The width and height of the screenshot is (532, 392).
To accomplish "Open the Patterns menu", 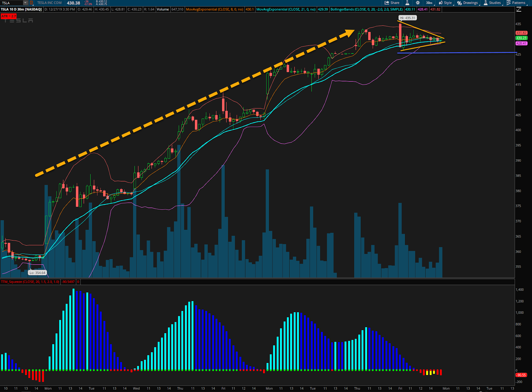I will [x=516, y=3].
